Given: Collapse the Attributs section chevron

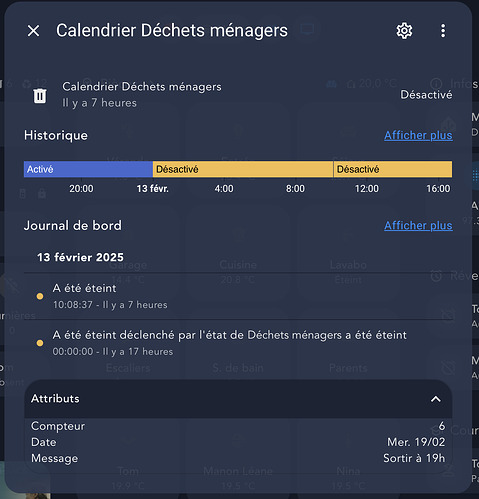Looking at the screenshot, I should tap(436, 399).
